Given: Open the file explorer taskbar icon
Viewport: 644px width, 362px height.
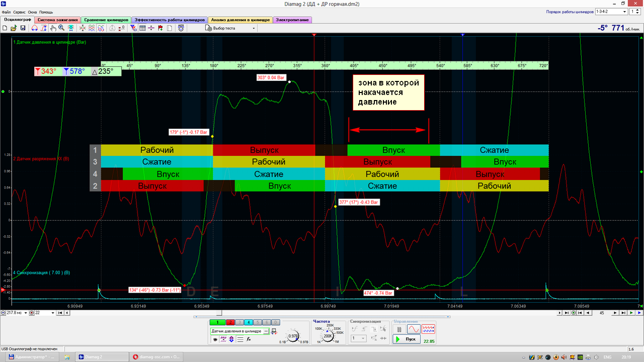Looking at the screenshot, I should [x=66, y=356].
